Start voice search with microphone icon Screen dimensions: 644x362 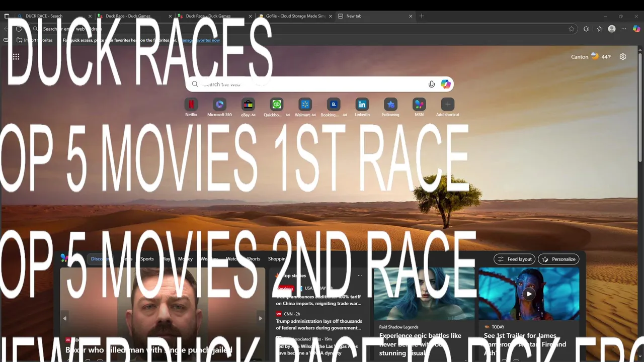coord(432,84)
